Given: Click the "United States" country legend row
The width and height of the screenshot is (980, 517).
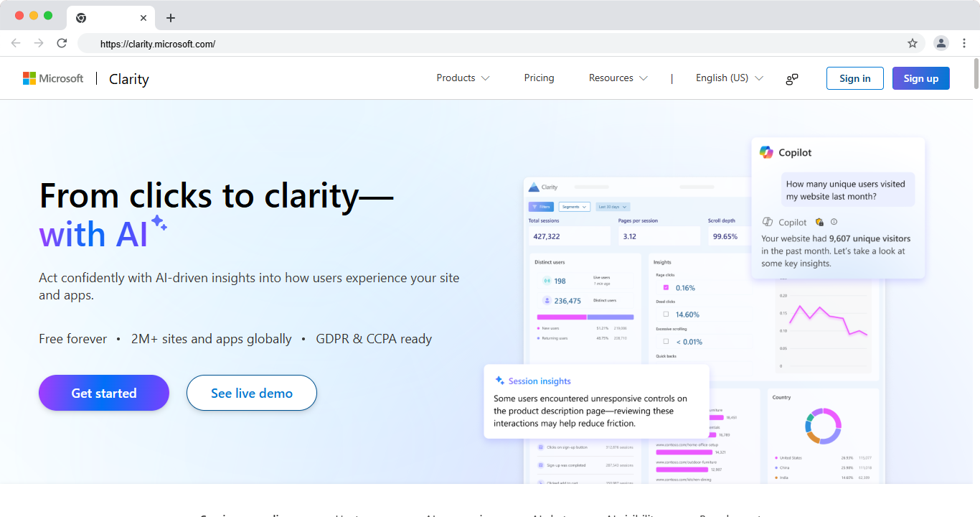Looking at the screenshot, I should tap(823, 457).
